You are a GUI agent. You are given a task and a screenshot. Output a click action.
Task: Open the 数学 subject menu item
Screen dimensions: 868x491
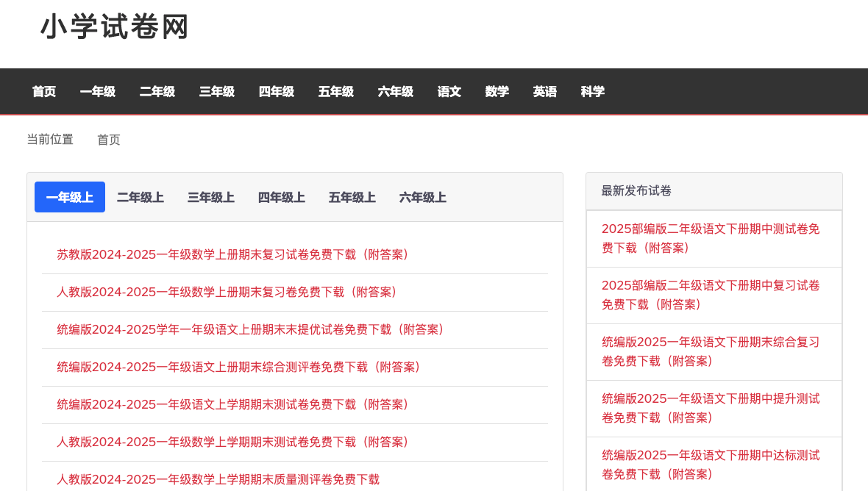click(497, 92)
